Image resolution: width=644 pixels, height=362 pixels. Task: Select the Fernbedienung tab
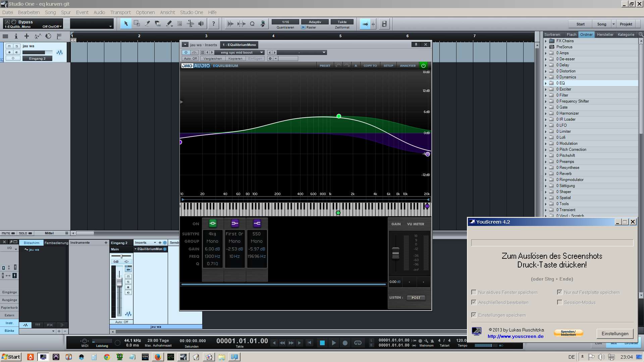56,243
